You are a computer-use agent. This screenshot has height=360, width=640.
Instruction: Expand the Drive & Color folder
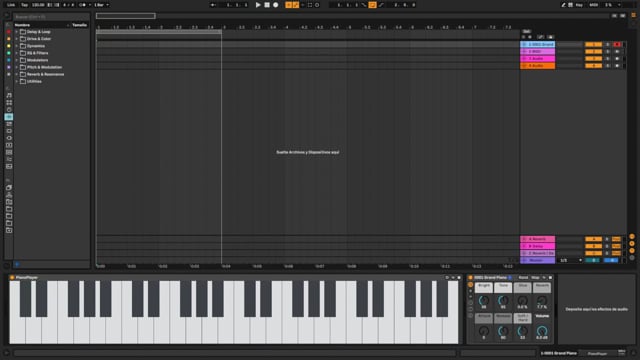point(17,39)
